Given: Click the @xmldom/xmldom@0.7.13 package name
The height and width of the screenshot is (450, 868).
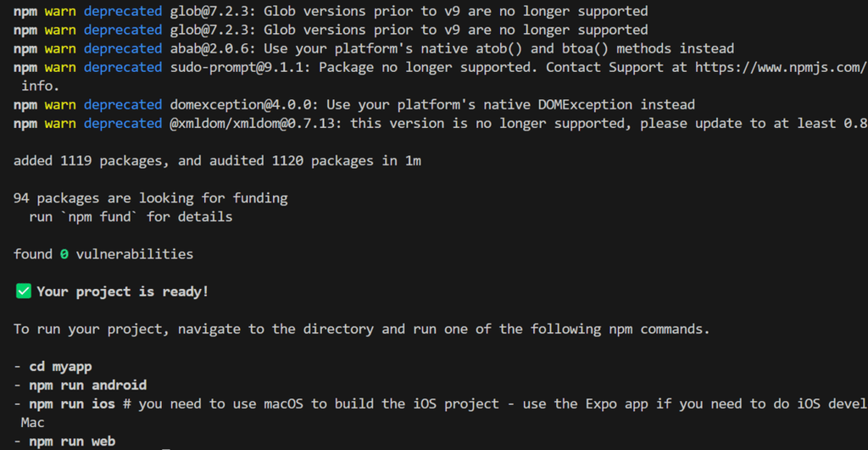Looking at the screenshot, I should (253, 124).
